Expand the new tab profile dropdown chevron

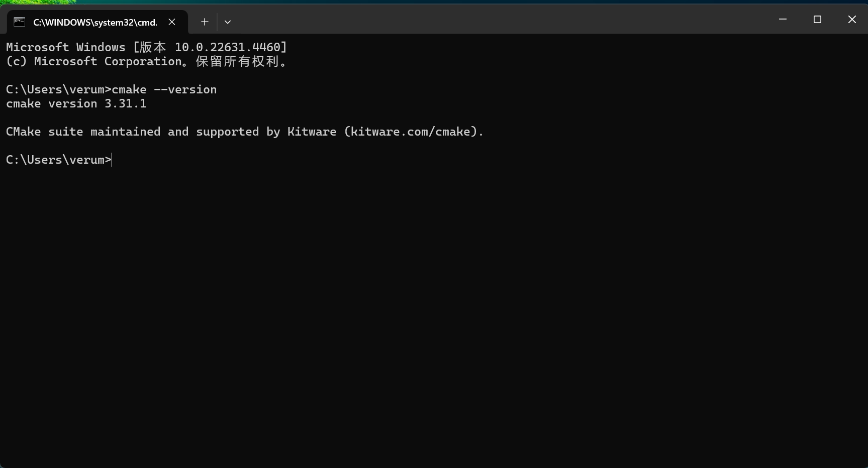coord(228,22)
